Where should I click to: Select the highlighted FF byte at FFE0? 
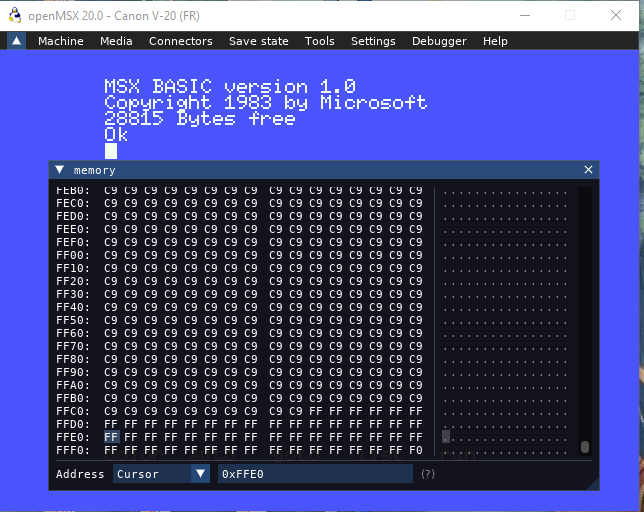pos(111,437)
